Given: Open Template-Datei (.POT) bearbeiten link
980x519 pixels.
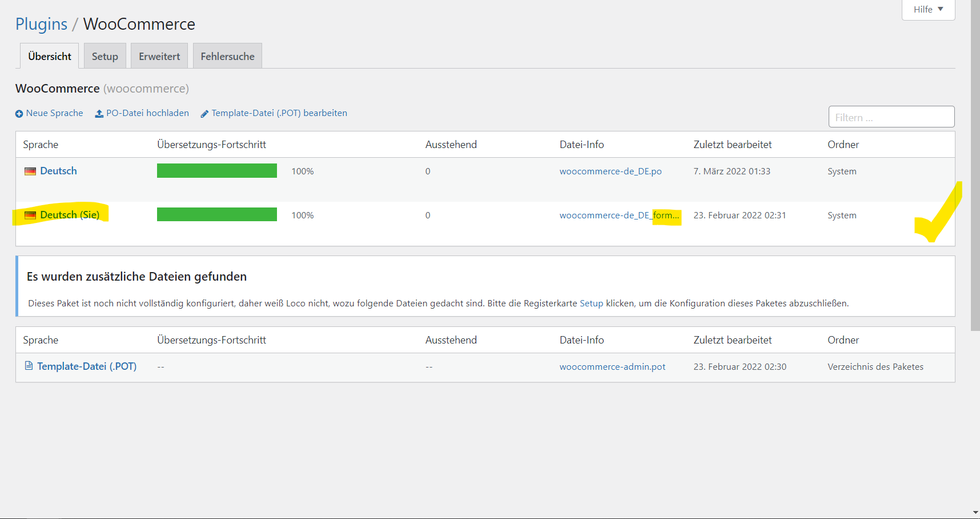Looking at the screenshot, I should (x=279, y=113).
